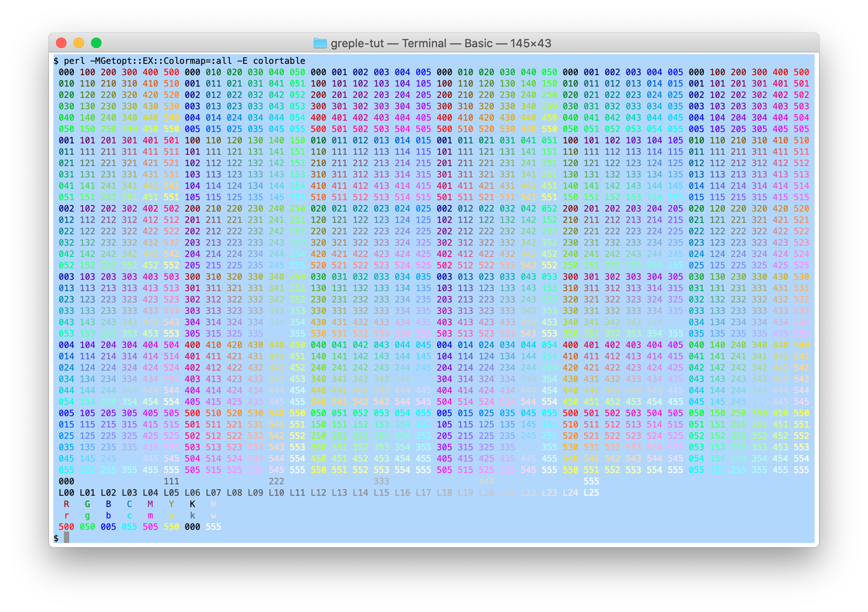868x612 pixels.
Task: Click the 'L00' grayscale level label
Action: (66, 493)
